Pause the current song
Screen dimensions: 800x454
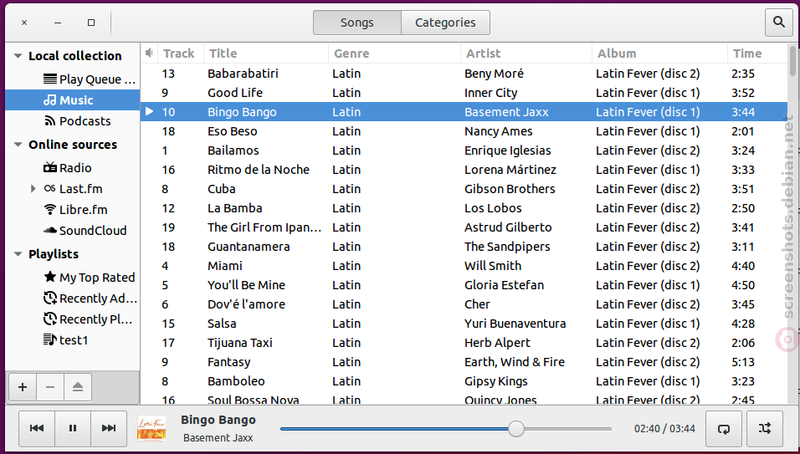click(x=72, y=428)
